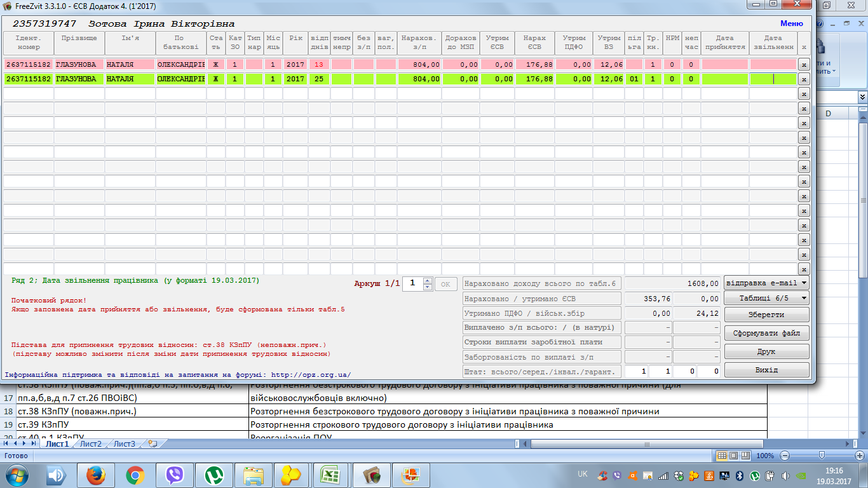
Task: Delete the first row with its x button
Action: (x=804, y=65)
